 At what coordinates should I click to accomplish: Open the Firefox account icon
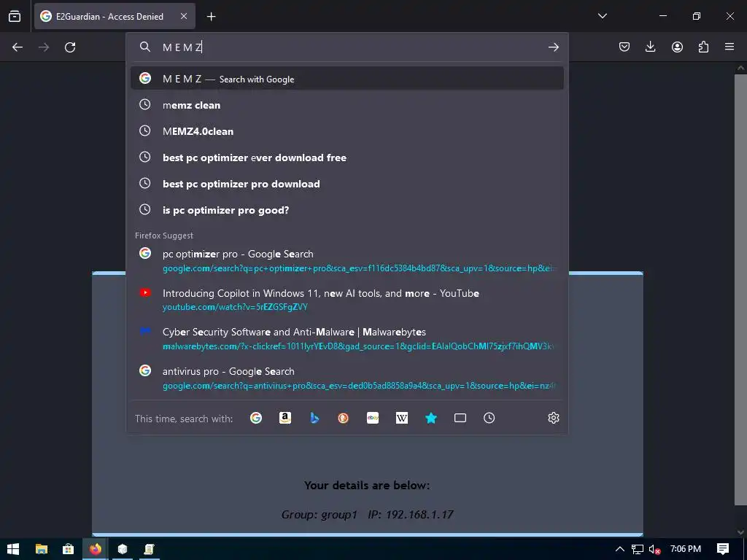coord(677,47)
